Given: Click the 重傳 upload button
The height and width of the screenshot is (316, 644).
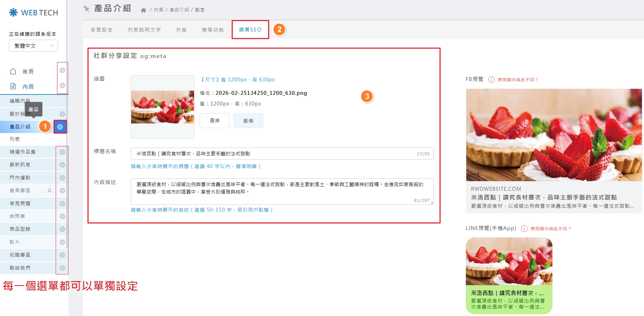Looking at the screenshot, I should point(248,121).
